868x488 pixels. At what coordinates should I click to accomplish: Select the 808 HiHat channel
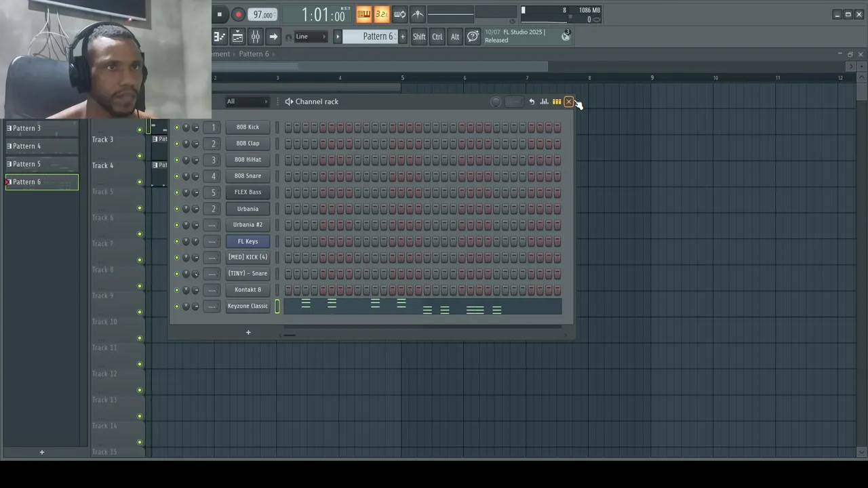click(x=248, y=159)
